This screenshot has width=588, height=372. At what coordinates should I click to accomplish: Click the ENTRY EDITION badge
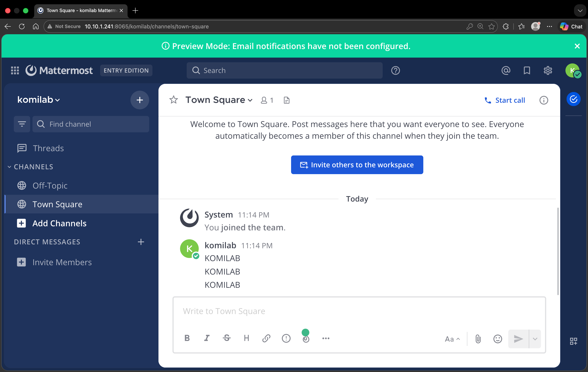pos(126,70)
